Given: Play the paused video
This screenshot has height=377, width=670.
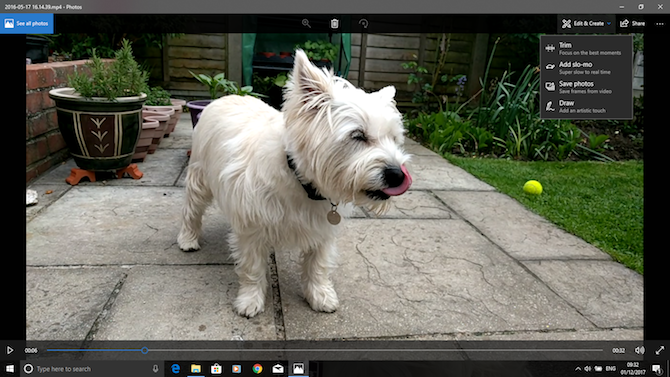Looking at the screenshot, I should pyautogui.click(x=9, y=350).
